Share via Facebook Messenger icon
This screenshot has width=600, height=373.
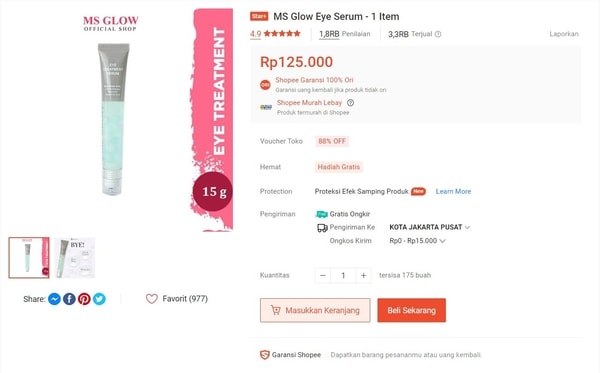pos(54,299)
